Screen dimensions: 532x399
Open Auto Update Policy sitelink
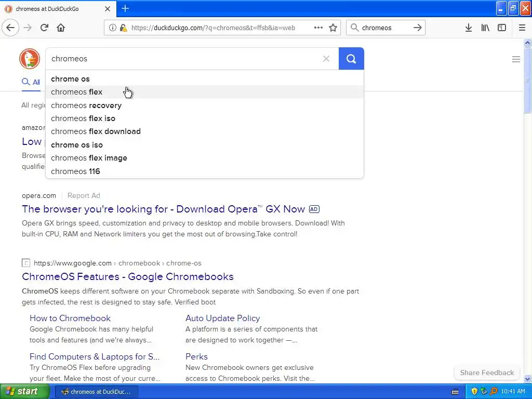(222, 318)
